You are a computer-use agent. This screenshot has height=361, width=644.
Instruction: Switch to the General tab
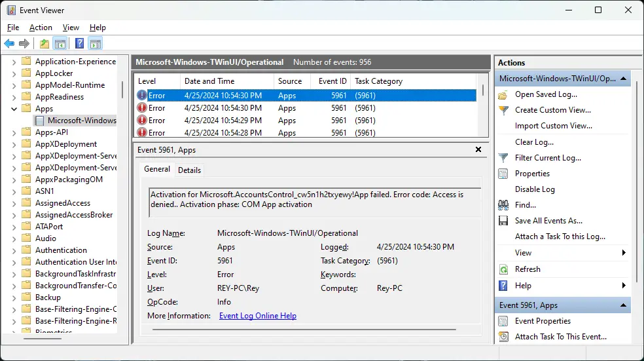tap(157, 169)
